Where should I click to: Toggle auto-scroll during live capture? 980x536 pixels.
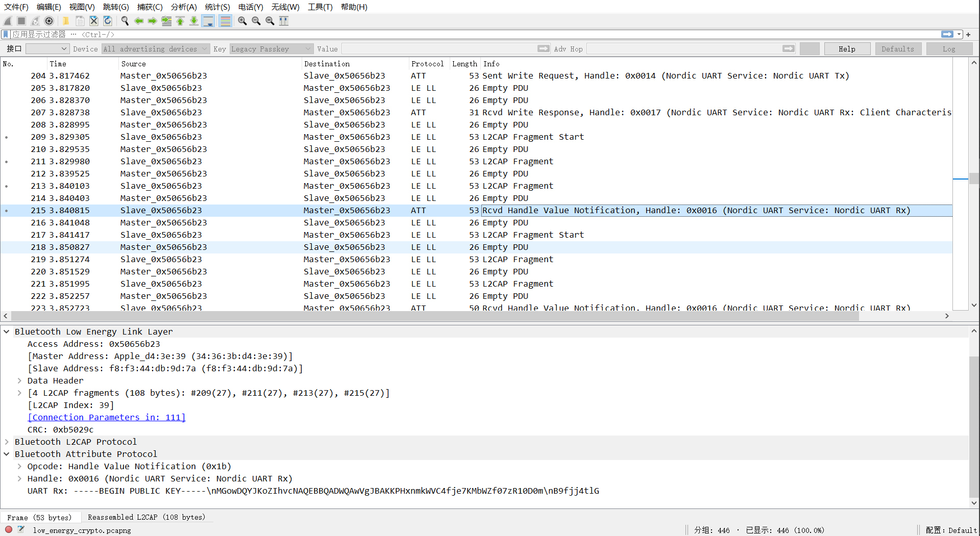(208, 21)
